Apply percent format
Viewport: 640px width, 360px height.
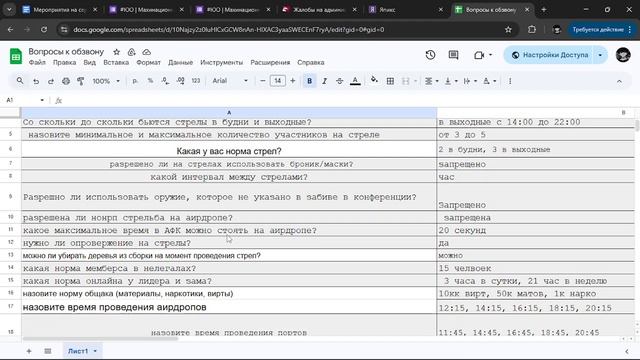(150, 81)
